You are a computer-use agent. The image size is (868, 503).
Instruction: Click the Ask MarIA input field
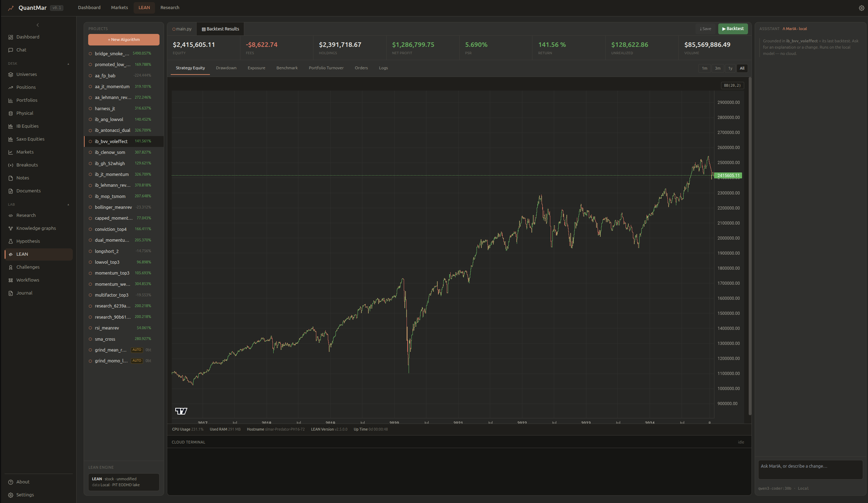[x=810, y=469]
